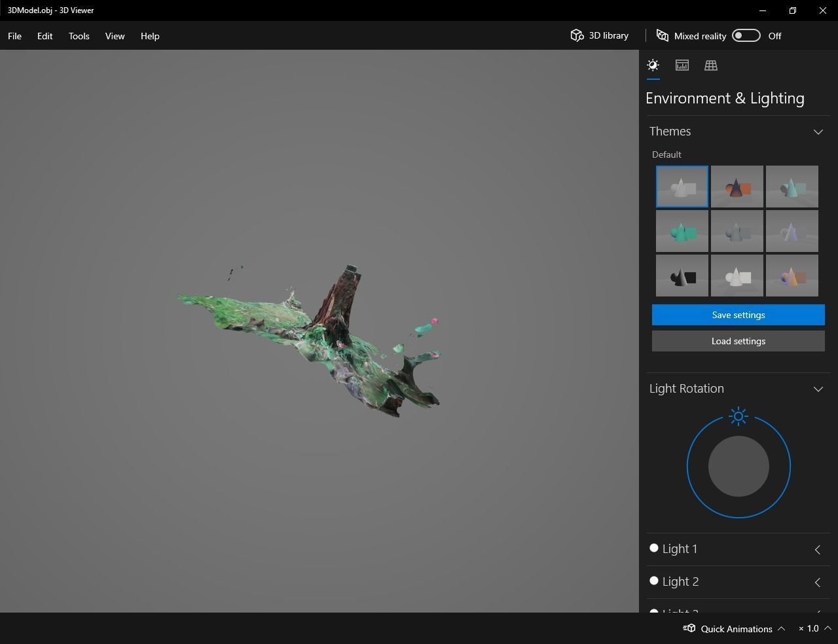Select the dim gray theme in middle row

pyautogui.click(x=737, y=231)
